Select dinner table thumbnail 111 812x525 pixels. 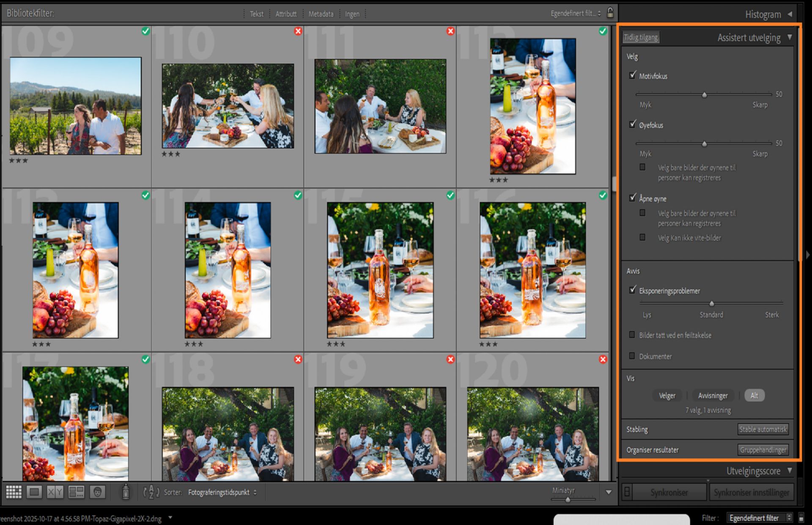point(380,106)
